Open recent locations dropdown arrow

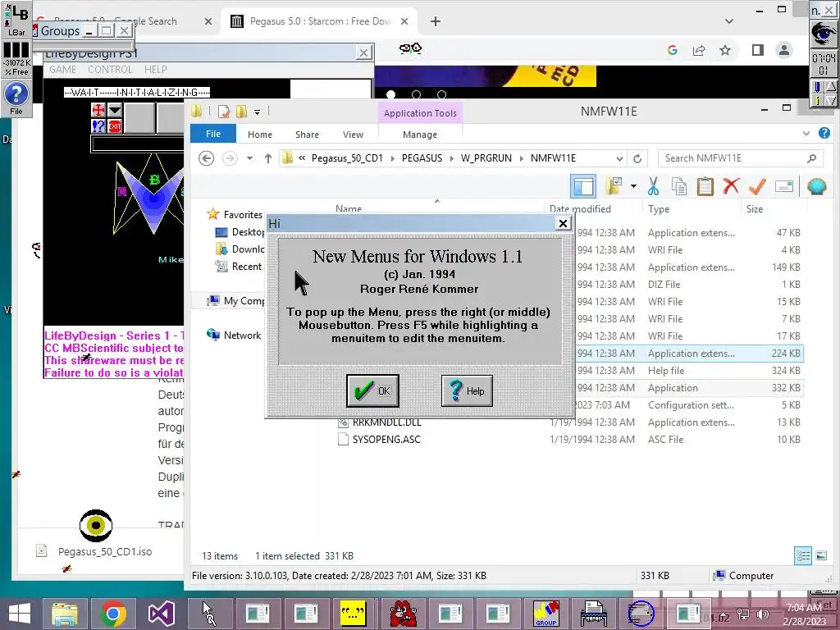click(249, 158)
